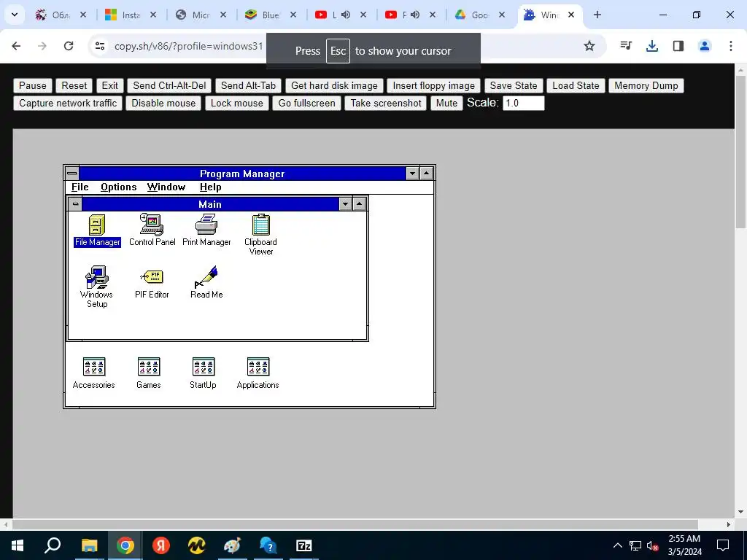Select the Accessories program group icon

(94, 373)
